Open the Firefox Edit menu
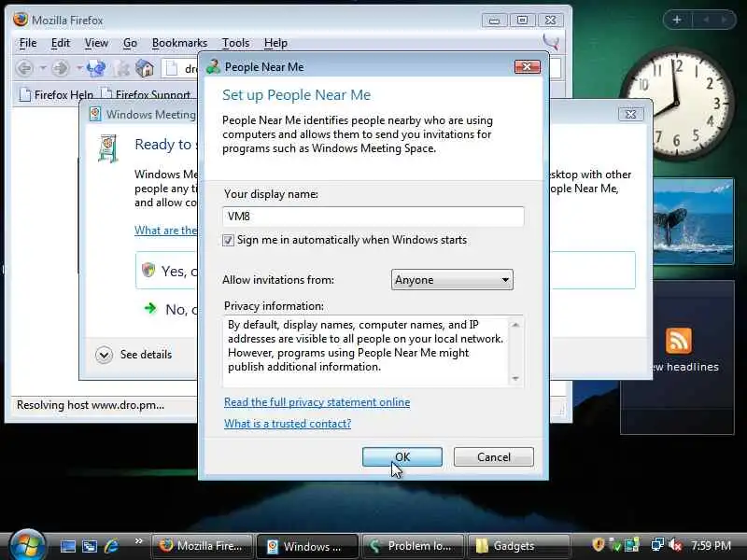 [61, 43]
